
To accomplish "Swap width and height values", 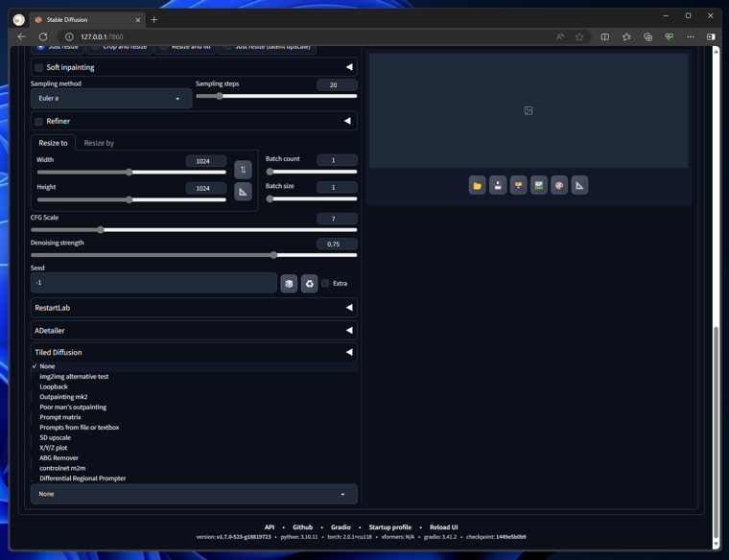I will point(243,170).
